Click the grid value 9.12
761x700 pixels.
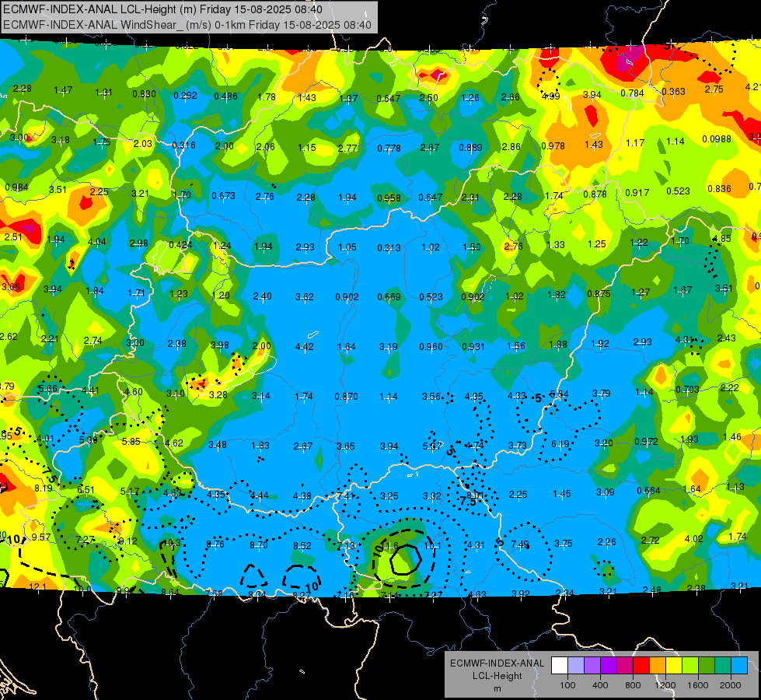pyautogui.click(x=127, y=541)
